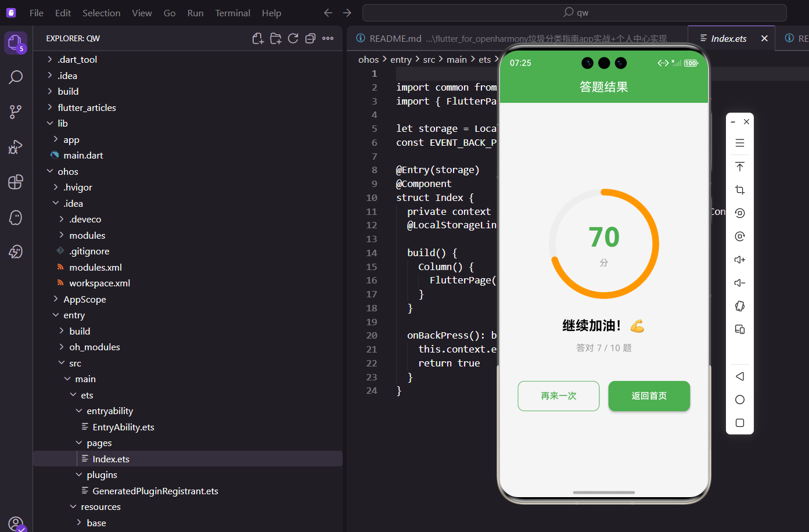The image size is (809, 532).
Task: Tap the 返回首页 button in phone
Action: tap(649, 396)
